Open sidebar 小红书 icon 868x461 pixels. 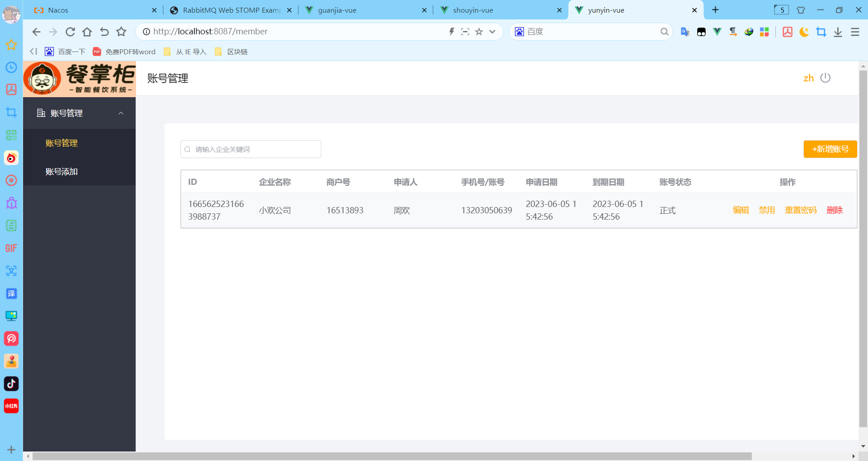tap(11, 406)
